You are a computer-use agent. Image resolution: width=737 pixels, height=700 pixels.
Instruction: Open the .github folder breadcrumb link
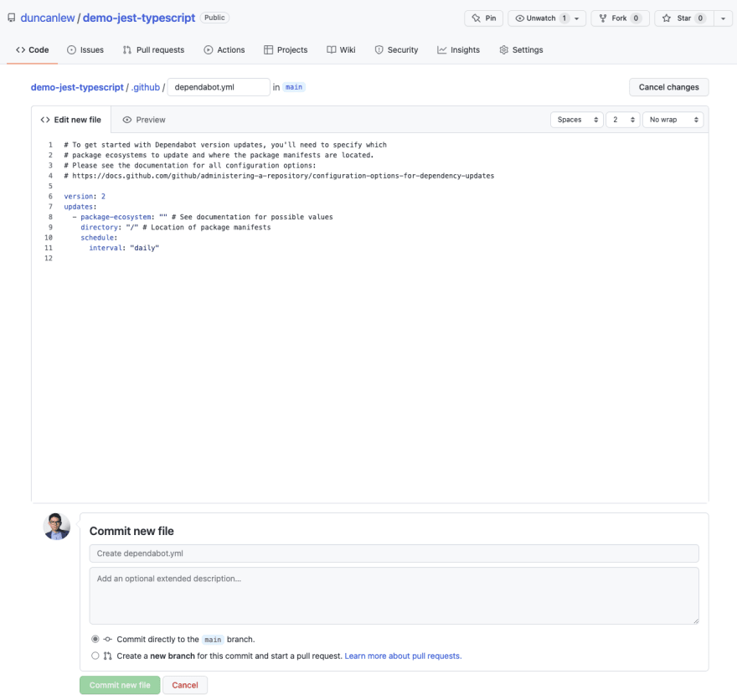point(146,87)
